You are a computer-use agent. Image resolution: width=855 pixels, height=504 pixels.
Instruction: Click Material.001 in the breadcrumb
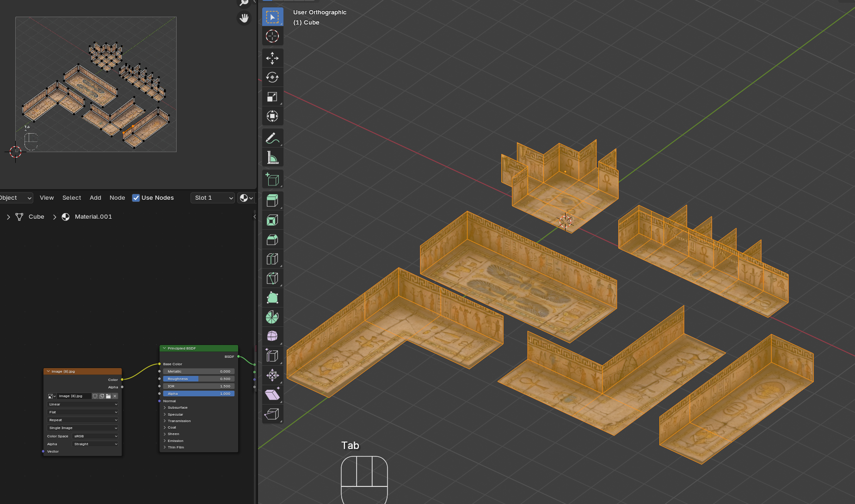(x=93, y=217)
